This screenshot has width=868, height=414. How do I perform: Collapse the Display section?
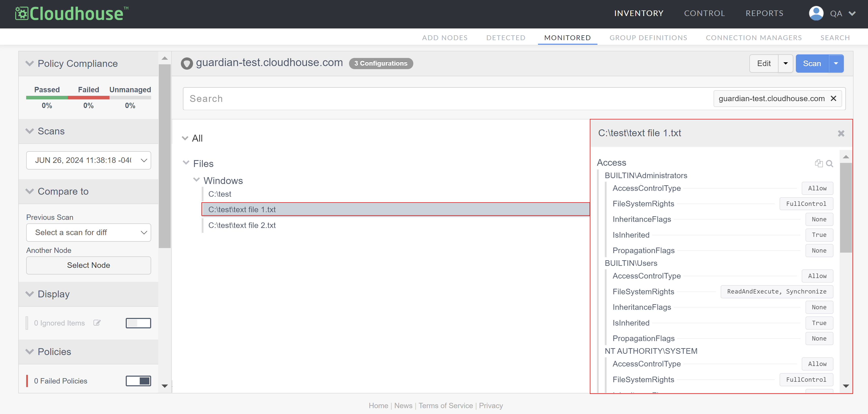30,294
